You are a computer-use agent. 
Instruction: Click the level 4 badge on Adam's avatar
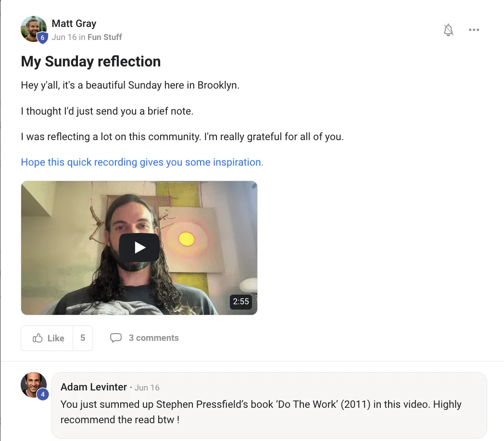43,394
